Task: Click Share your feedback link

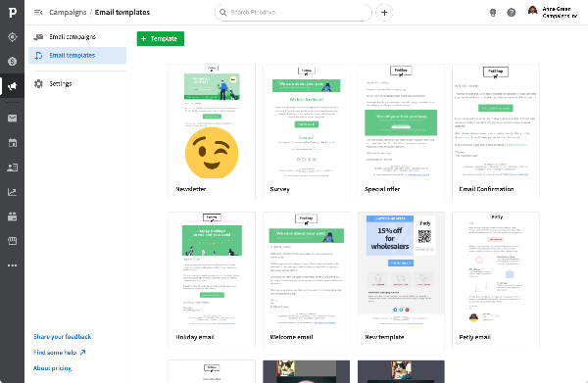Action: pyautogui.click(x=63, y=337)
